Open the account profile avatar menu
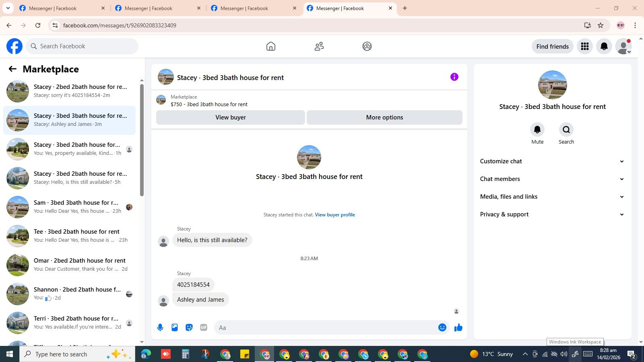The height and width of the screenshot is (362, 644). point(623,46)
